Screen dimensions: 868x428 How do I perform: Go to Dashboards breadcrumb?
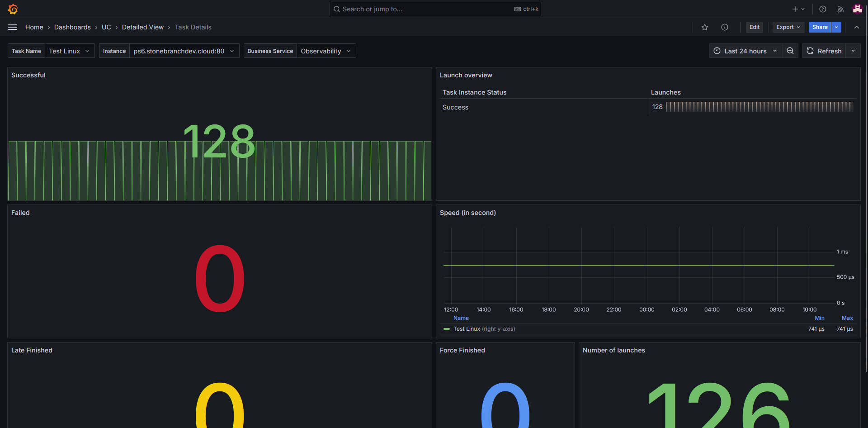point(72,27)
